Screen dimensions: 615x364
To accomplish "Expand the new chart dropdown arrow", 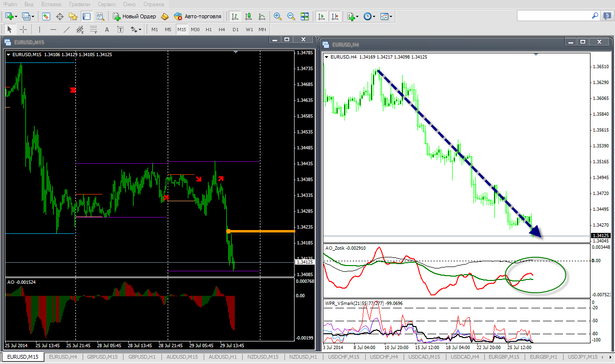I will 16,17.
